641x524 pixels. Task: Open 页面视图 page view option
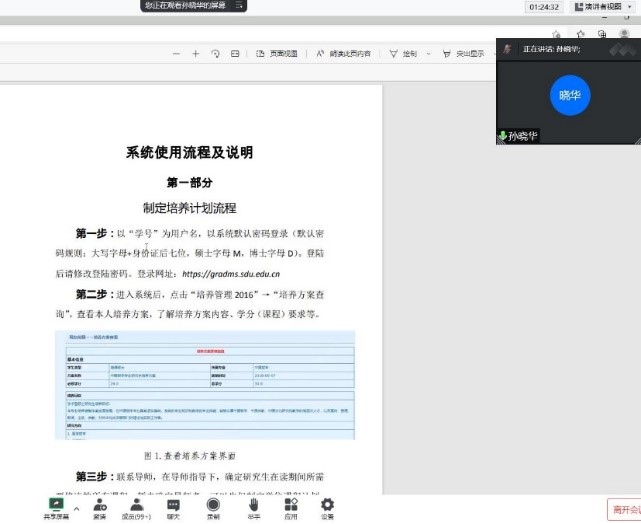tap(277, 54)
